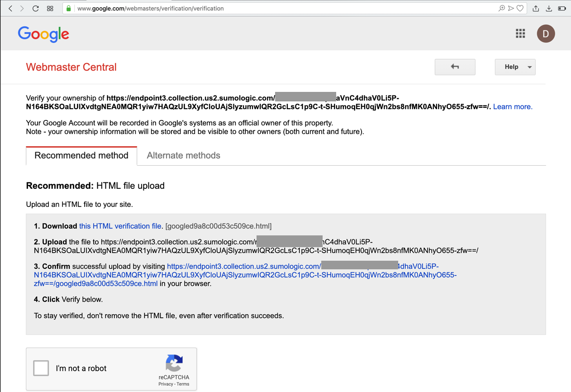Open the reCAPTCHA Terms link

point(183,384)
